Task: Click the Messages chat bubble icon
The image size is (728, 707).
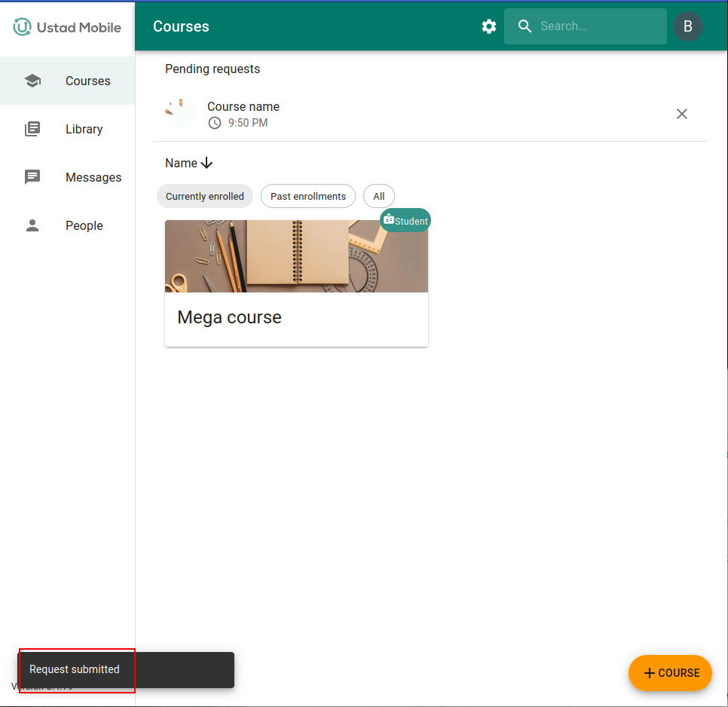Action: tap(32, 177)
